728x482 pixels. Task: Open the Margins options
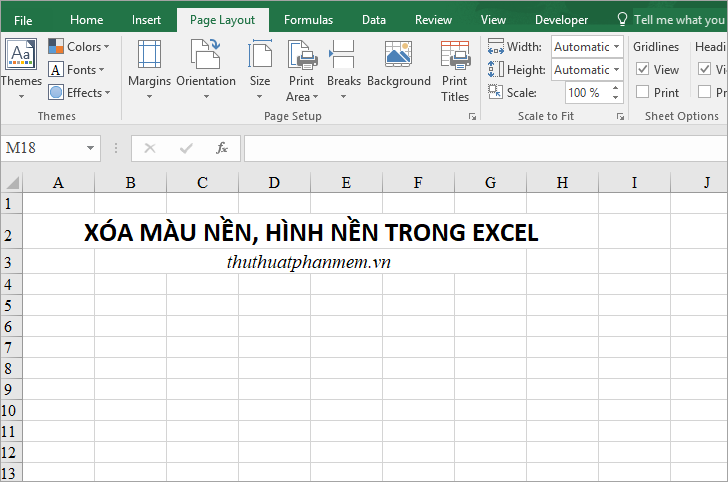[x=150, y=70]
